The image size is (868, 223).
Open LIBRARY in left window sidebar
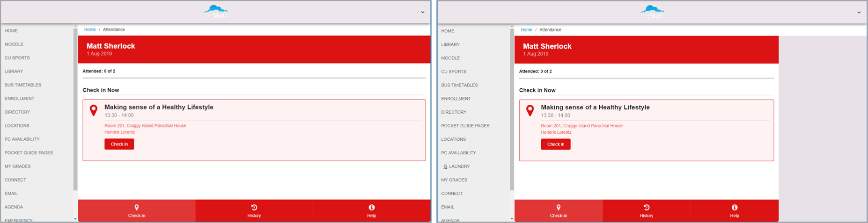tap(14, 72)
